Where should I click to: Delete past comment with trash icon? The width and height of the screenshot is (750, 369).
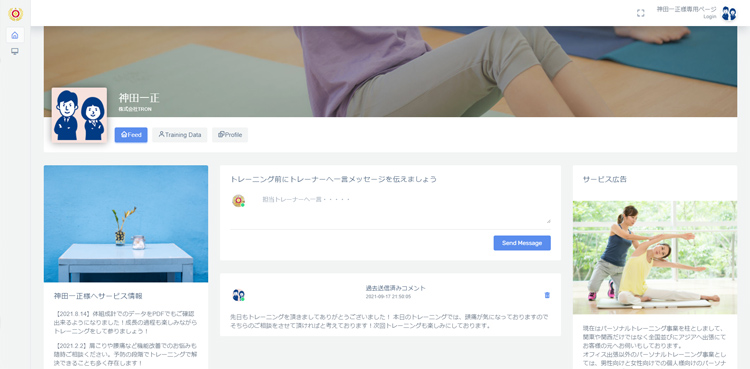[x=547, y=295]
